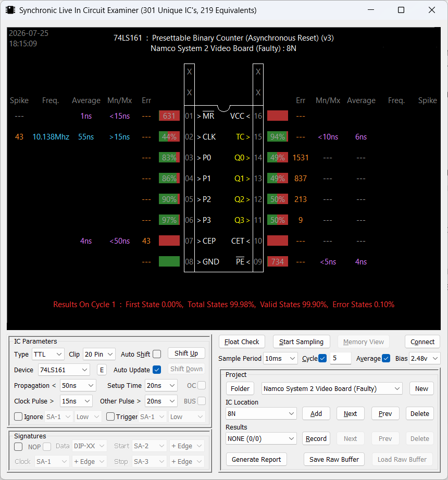This screenshot has height=480, width=448.
Task: Click Generate Report button
Action: point(256,459)
